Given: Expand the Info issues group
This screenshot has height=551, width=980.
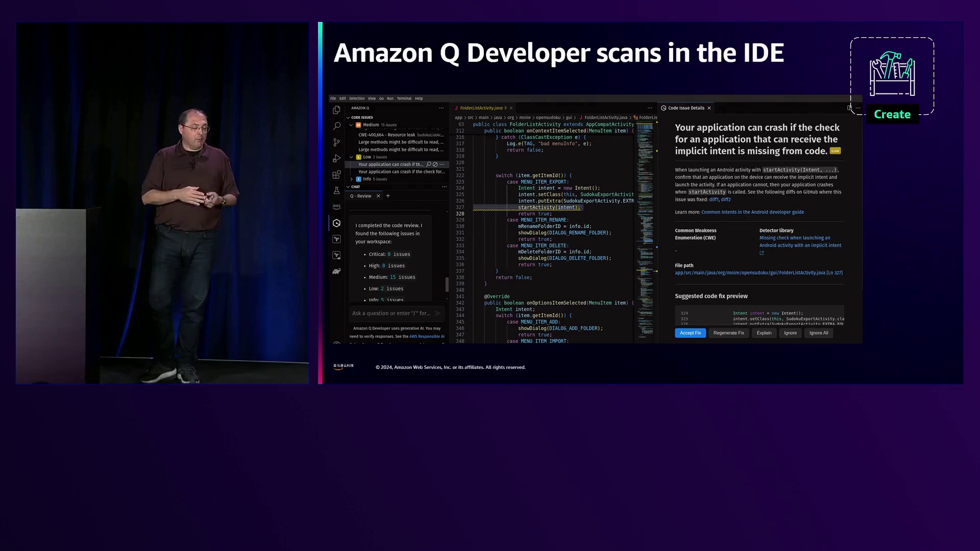Looking at the screenshot, I should click(x=351, y=179).
